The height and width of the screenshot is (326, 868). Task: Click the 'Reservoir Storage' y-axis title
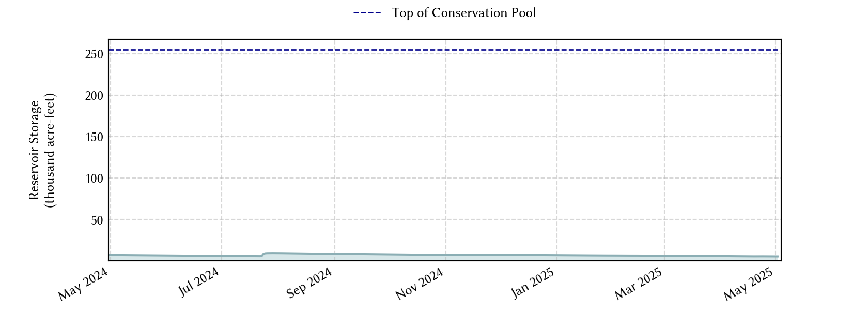click(x=42, y=150)
